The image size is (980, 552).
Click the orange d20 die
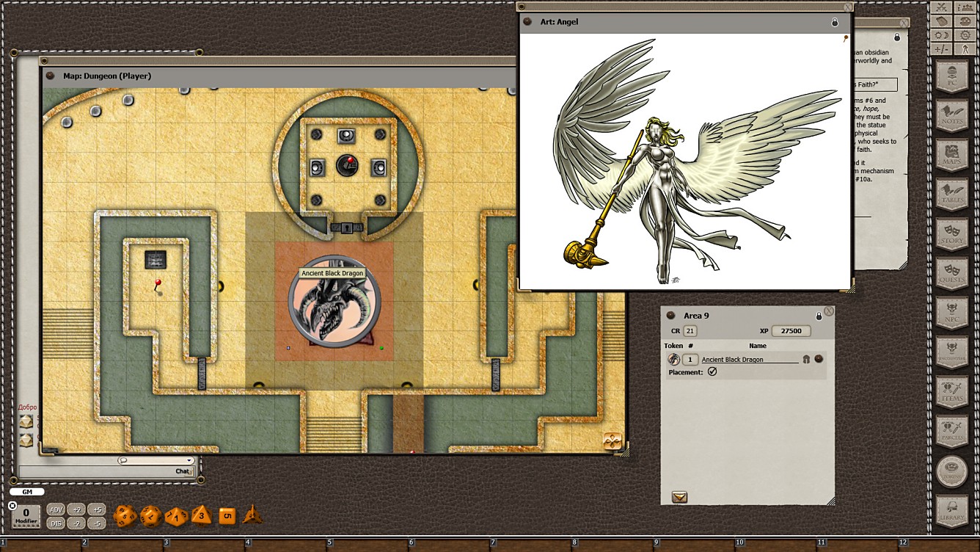(123, 516)
